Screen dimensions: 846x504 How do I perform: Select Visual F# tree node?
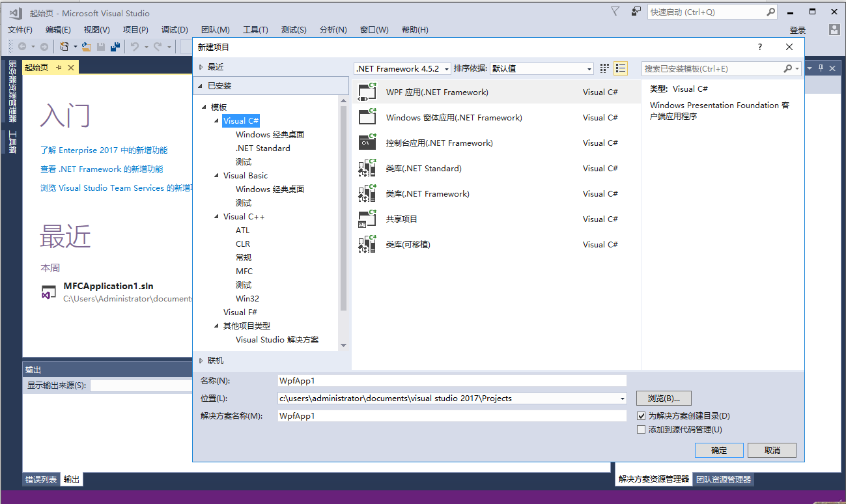[x=240, y=313]
